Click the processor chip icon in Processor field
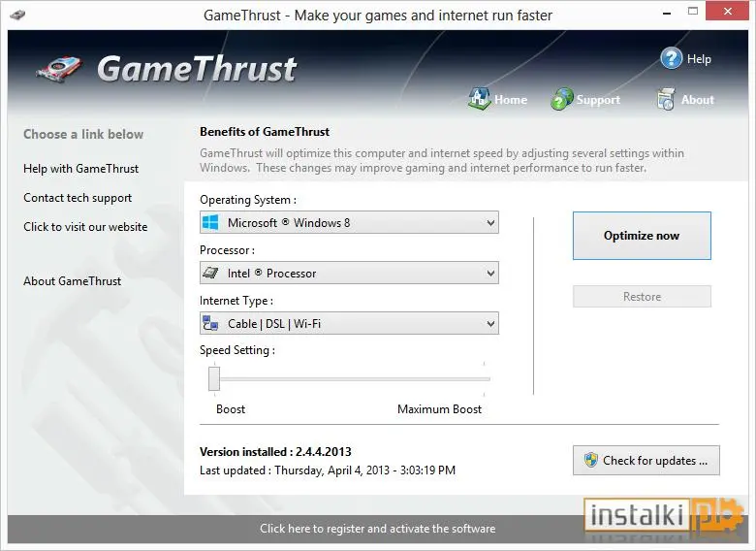Screen dimensions: 756x551 [210, 273]
